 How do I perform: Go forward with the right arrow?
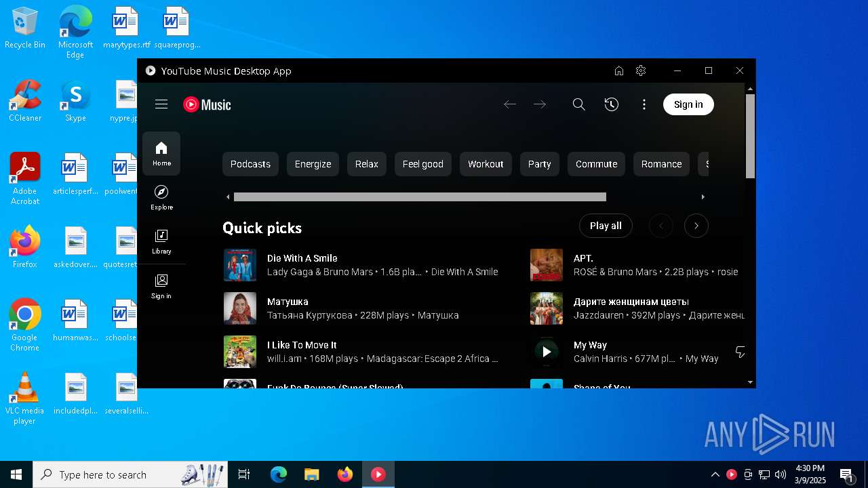pos(540,104)
